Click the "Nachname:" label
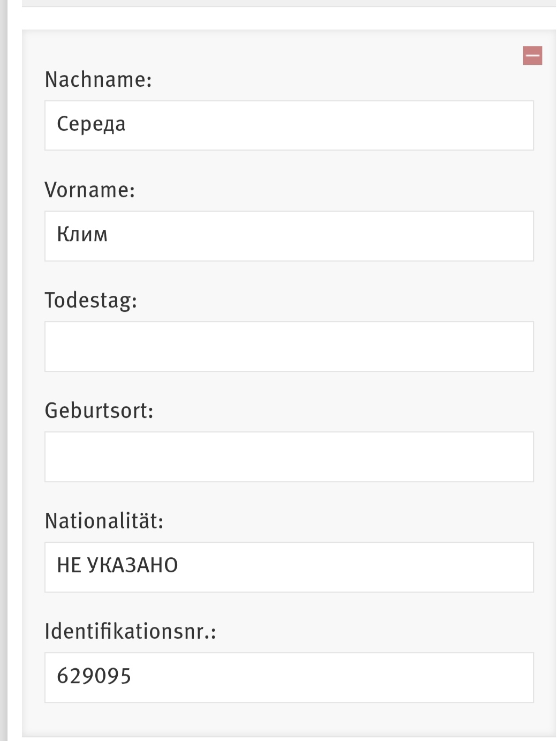Image resolution: width=560 pixels, height=741 pixels. [99, 79]
